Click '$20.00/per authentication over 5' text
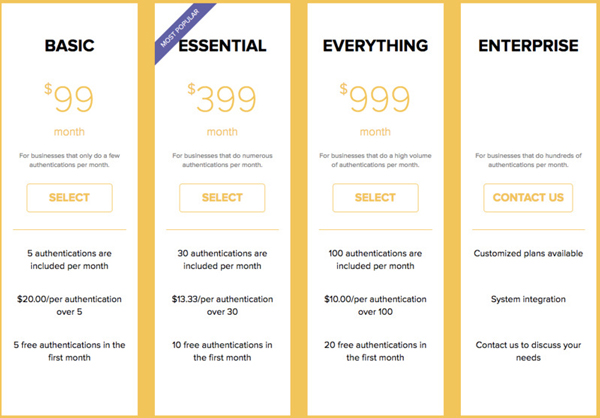This screenshot has width=600, height=418. coord(69,305)
